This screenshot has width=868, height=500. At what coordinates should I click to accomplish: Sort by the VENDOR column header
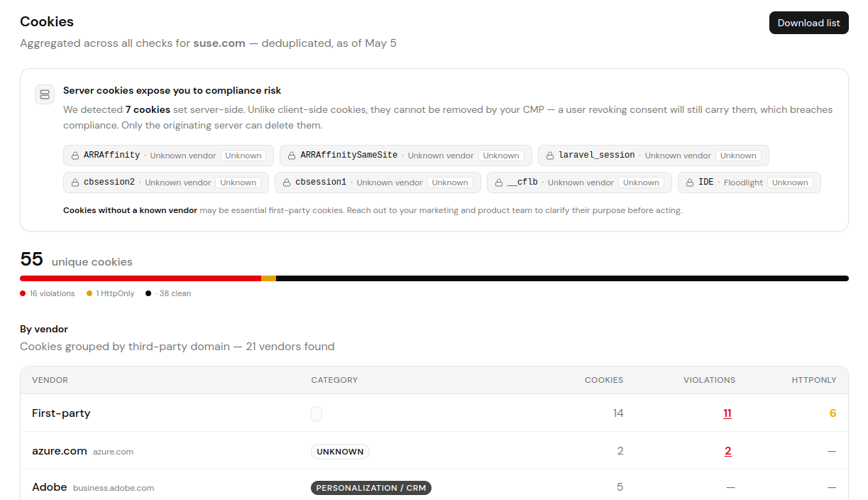pos(50,380)
